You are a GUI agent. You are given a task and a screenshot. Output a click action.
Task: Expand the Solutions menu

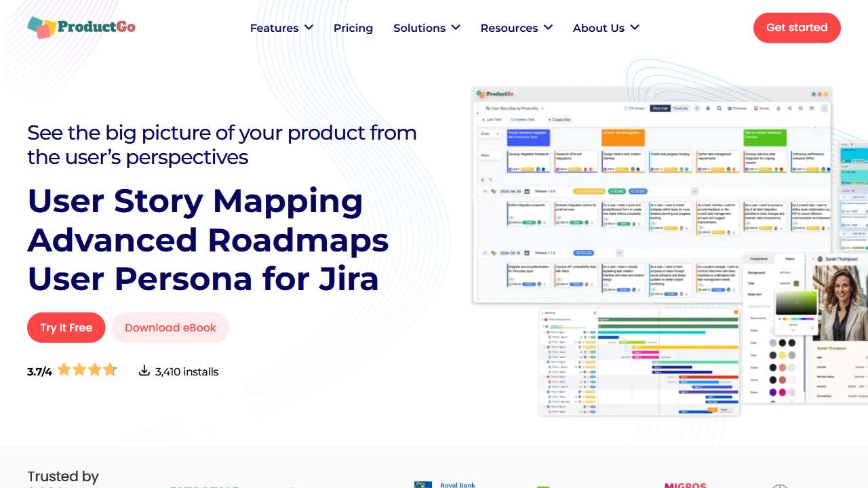coord(427,28)
